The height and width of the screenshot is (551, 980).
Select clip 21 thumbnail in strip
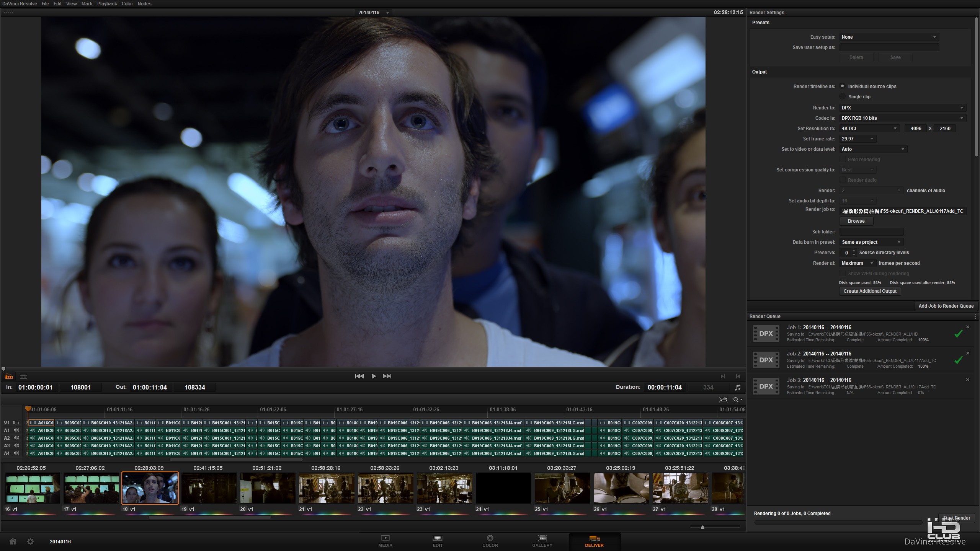tap(327, 488)
